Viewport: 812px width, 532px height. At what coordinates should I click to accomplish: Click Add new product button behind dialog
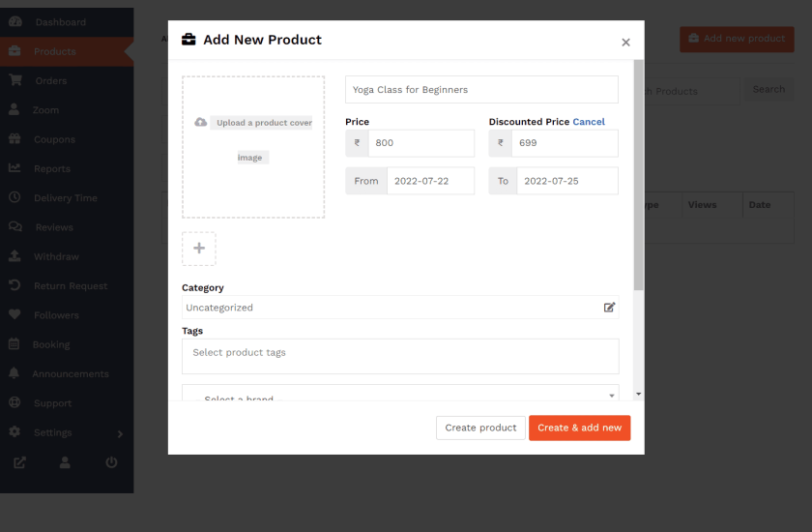pos(737,39)
